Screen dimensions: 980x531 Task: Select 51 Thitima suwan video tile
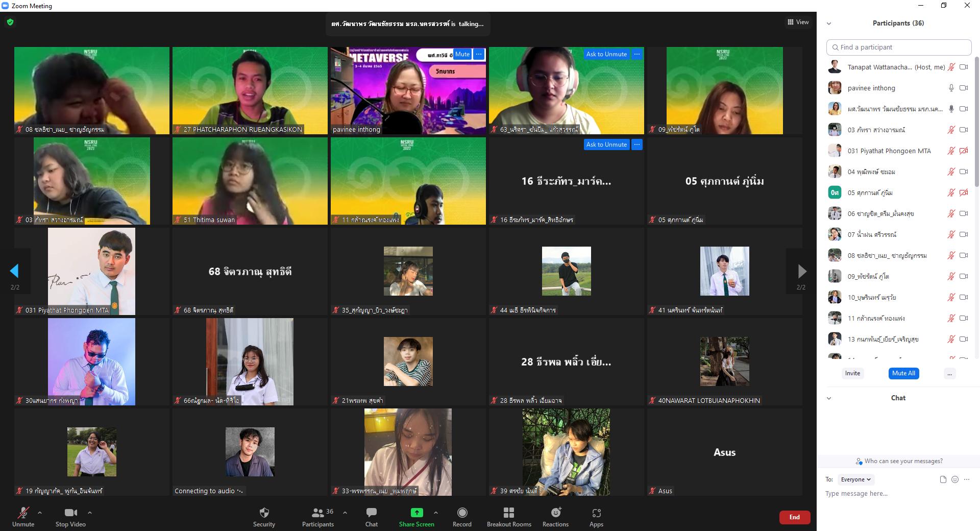(250, 181)
